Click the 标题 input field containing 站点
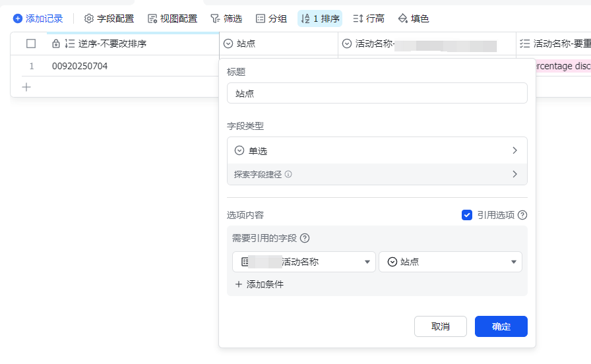Viewport: 591px width, 364px height. pyautogui.click(x=377, y=94)
